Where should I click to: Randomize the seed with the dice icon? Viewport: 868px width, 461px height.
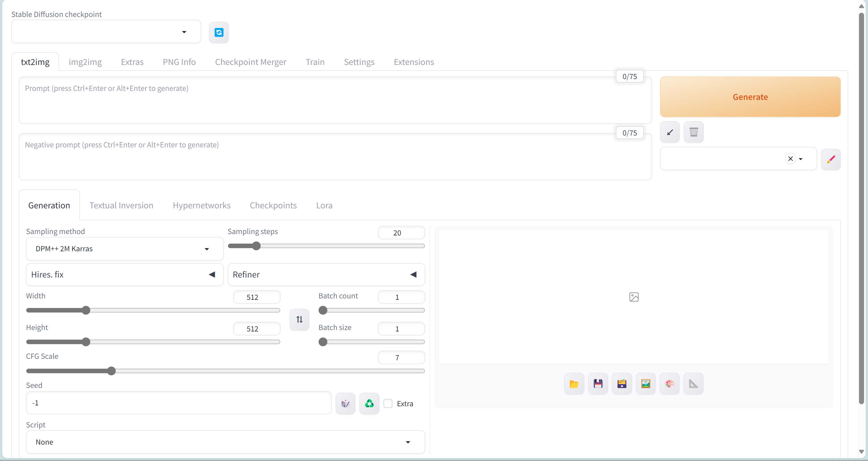tap(345, 403)
